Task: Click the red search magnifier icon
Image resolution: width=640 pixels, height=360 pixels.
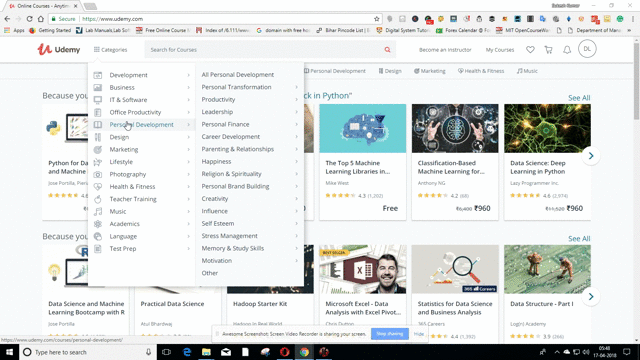Action: click(387, 50)
